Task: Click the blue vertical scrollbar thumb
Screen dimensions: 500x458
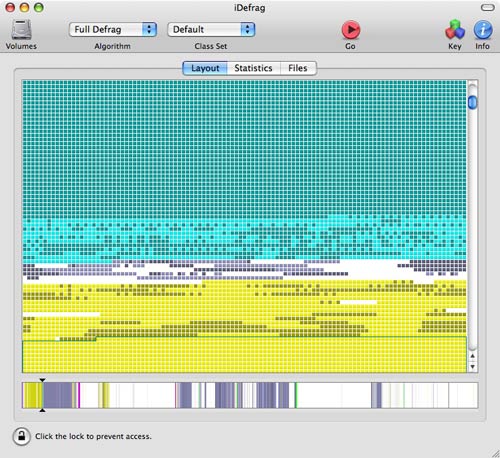Action: pos(472,102)
